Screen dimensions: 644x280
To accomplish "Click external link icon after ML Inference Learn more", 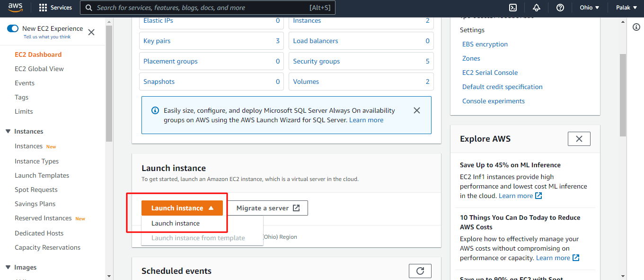I will click(538, 196).
